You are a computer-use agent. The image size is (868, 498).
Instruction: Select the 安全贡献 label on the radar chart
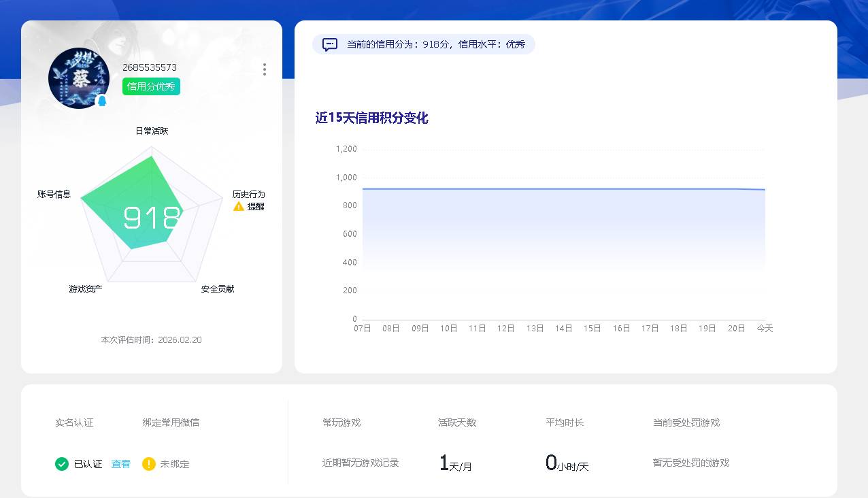click(x=219, y=288)
